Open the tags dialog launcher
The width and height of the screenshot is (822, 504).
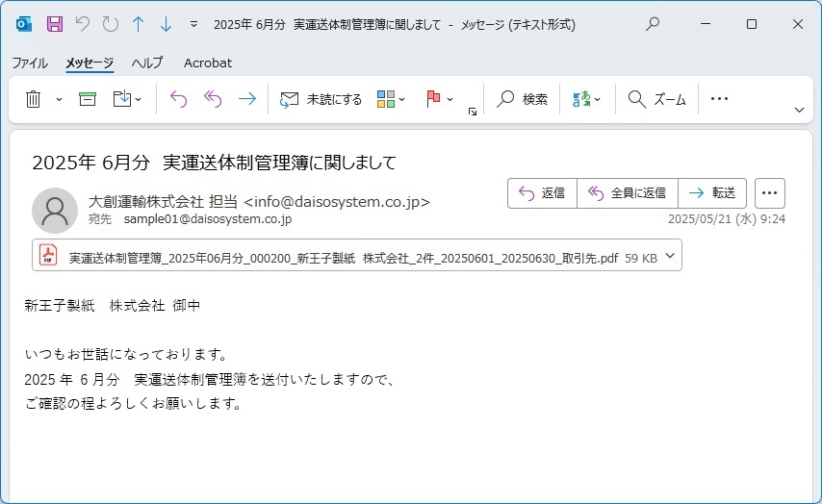(473, 112)
